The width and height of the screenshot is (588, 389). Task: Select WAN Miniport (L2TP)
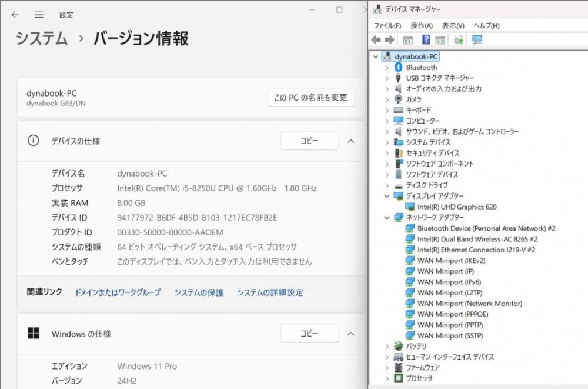tap(450, 293)
